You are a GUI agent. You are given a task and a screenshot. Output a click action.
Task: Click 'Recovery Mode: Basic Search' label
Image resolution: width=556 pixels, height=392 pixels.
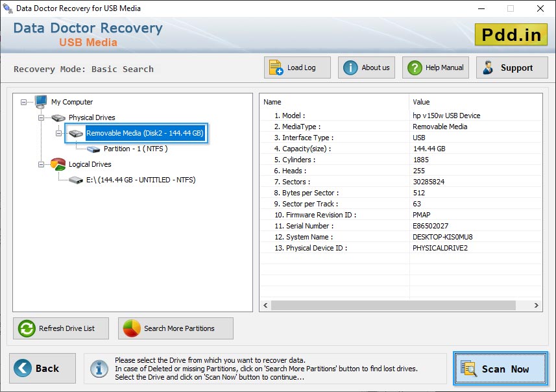click(x=83, y=69)
